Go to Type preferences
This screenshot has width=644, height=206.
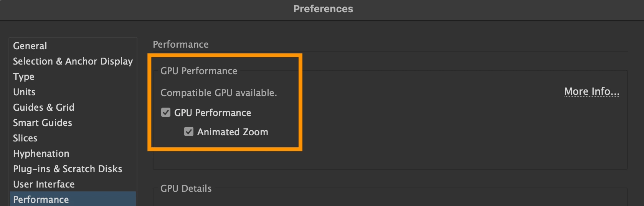[24, 76]
